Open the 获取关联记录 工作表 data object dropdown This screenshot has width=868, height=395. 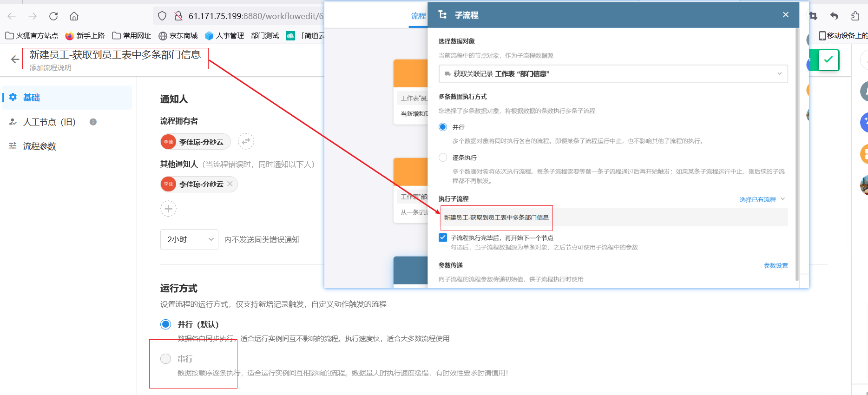[613, 74]
